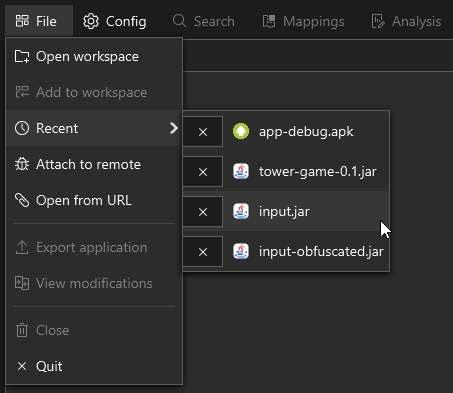Click the bug icon of Attach to remote

(22, 164)
